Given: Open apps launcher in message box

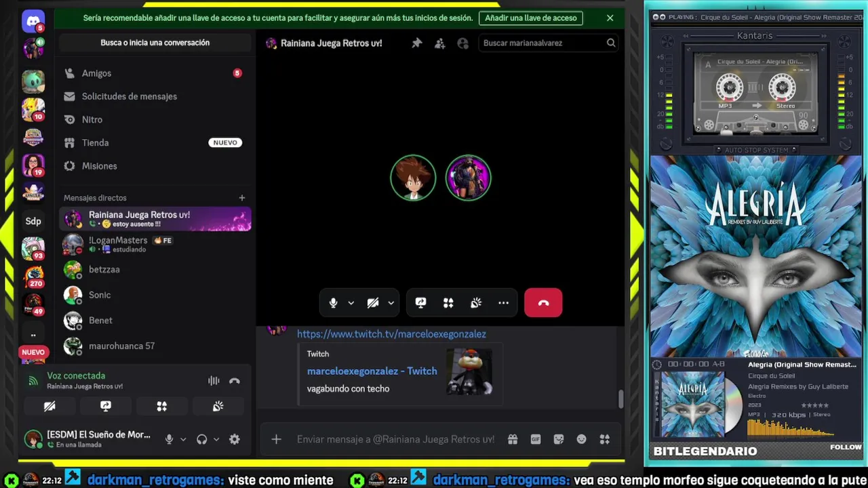Looking at the screenshot, I should [605, 439].
